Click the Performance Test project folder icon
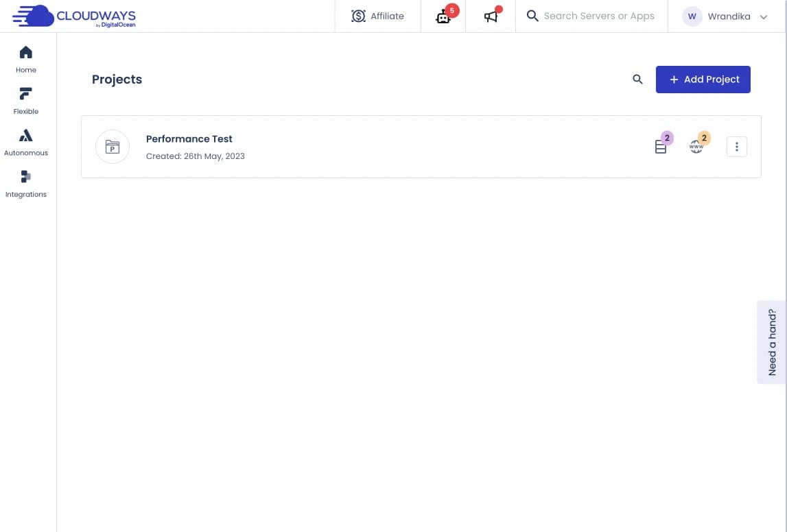The width and height of the screenshot is (787, 532). pyautogui.click(x=113, y=147)
